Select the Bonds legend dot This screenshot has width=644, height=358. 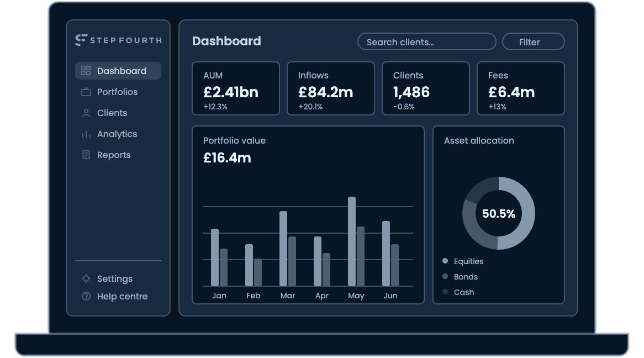[445, 276]
